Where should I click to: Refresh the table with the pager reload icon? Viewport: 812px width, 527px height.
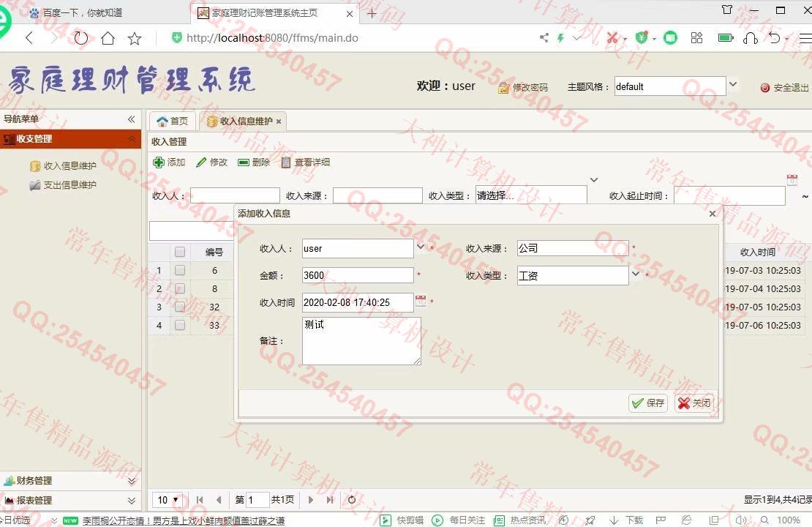pyautogui.click(x=352, y=500)
